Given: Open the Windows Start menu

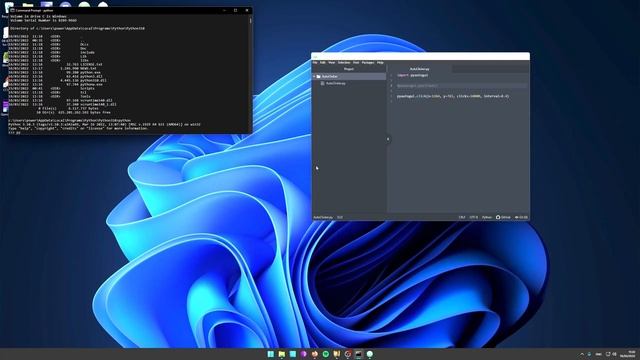Looking at the screenshot, I should (x=271, y=354).
